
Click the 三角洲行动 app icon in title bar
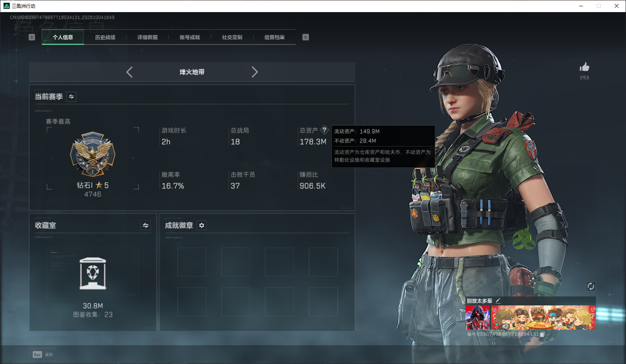point(7,6)
